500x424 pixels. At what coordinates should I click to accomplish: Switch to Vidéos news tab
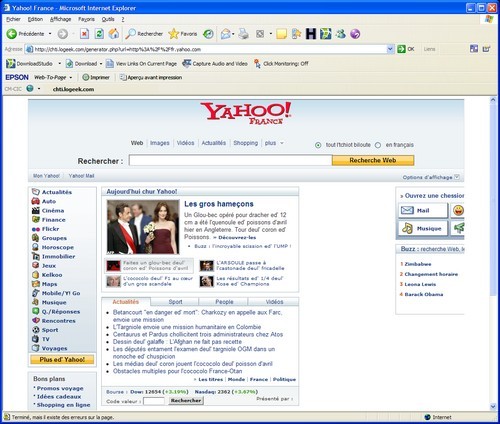pyautogui.click(x=274, y=302)
